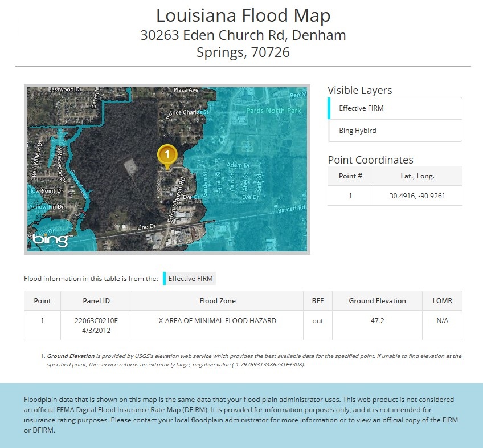This screenshot has height=448, width=483.
Task: Click the Panel ID column header
Action: (x=96, y=301)
